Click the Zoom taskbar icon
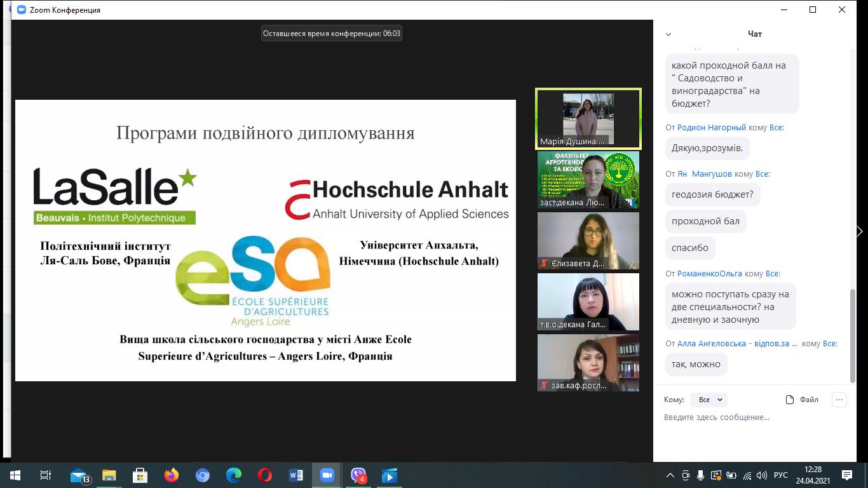The image size is (868, 488). pos(327,475)
